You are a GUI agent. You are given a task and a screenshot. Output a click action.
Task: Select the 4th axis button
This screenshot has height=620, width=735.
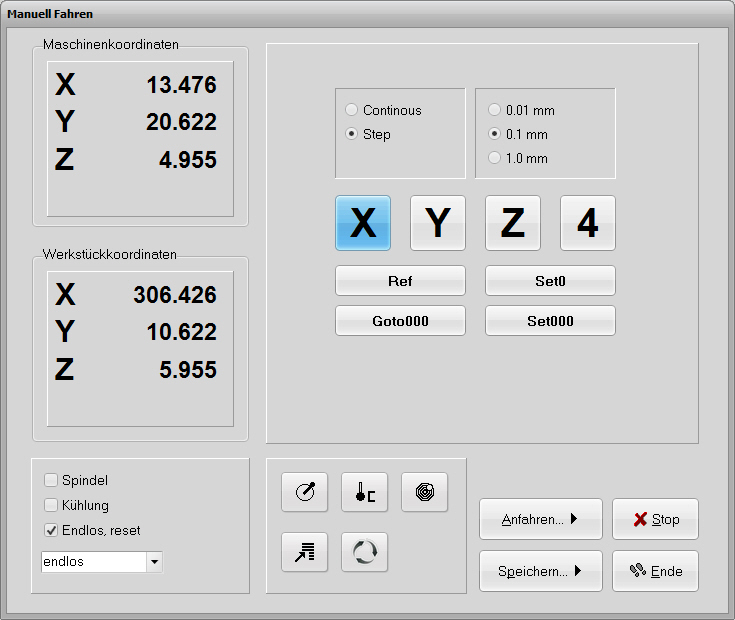pos(588,223)
